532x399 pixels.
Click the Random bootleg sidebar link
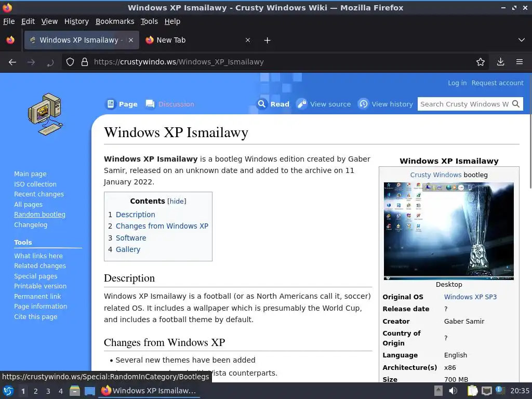click(39, 215)
